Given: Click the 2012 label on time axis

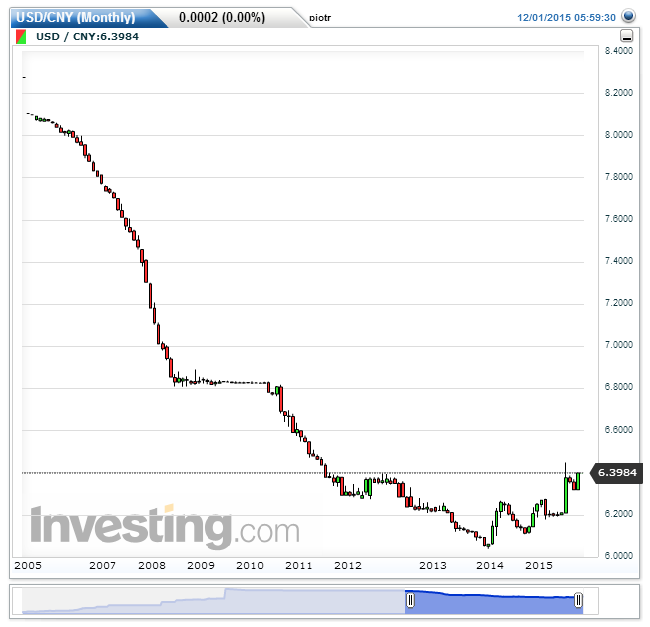Looking at the screenshot, I should click(x=348, y=565).
